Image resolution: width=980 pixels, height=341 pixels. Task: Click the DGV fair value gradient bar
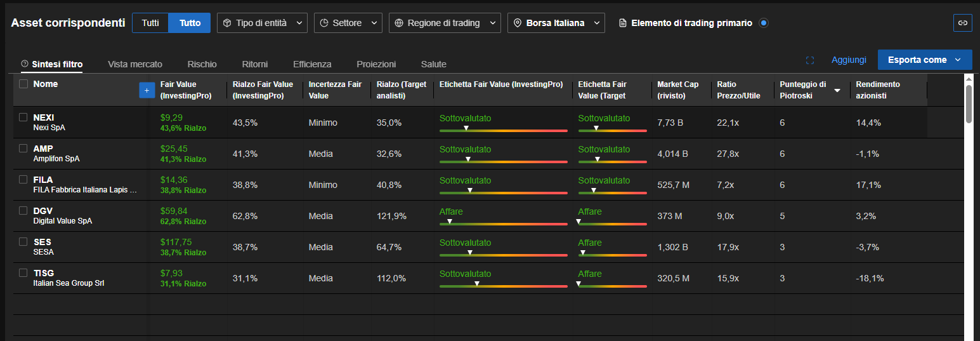(503, 224)
